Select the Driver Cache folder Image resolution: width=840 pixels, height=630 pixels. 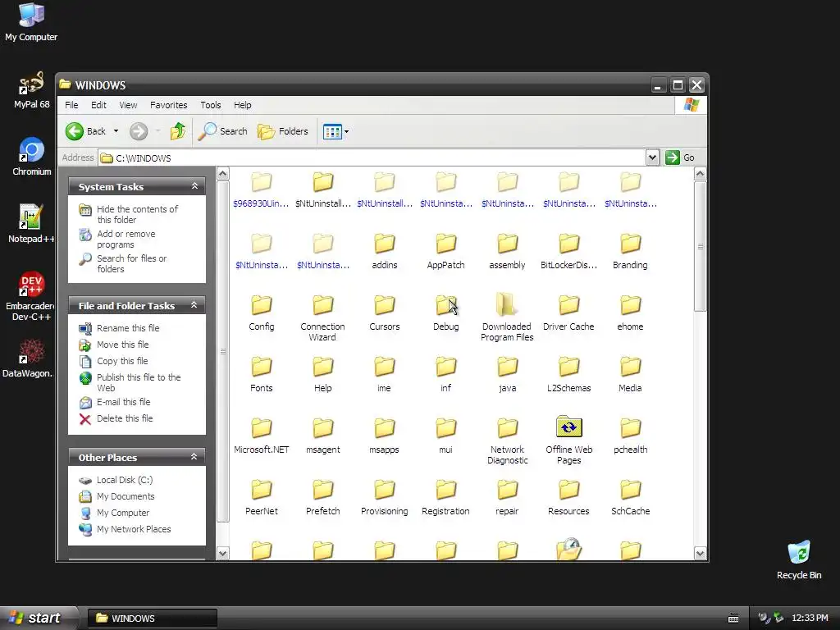click(x=568, y=313)
